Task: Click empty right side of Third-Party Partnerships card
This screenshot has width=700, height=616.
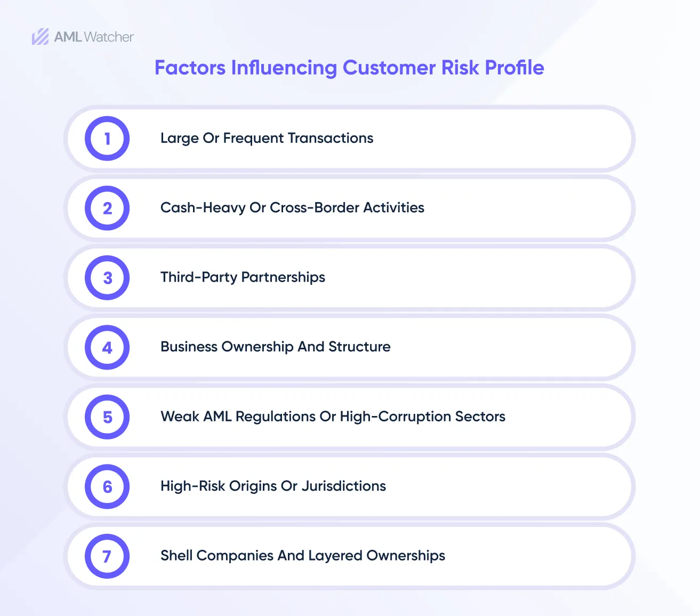Action: pos(506,278)
